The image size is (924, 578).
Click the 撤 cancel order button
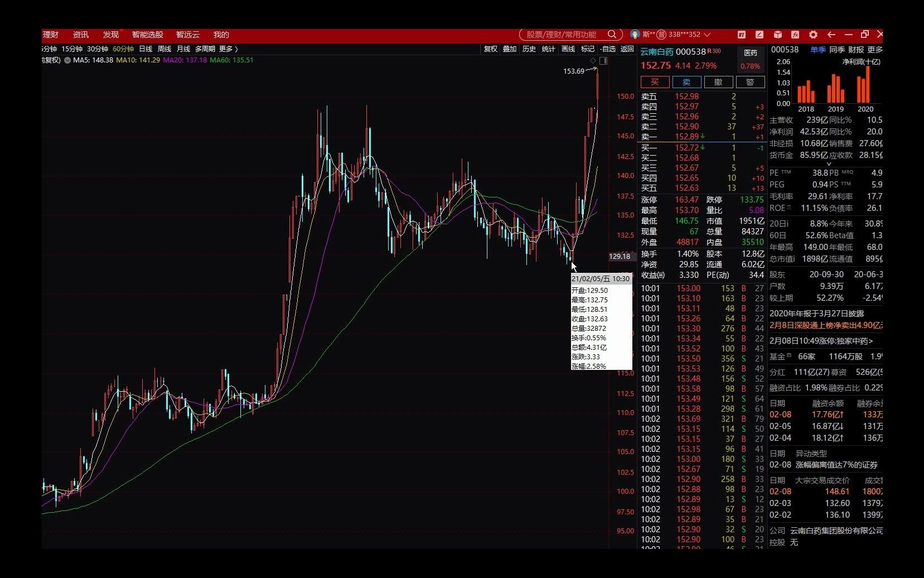click(x=718, y=82)
